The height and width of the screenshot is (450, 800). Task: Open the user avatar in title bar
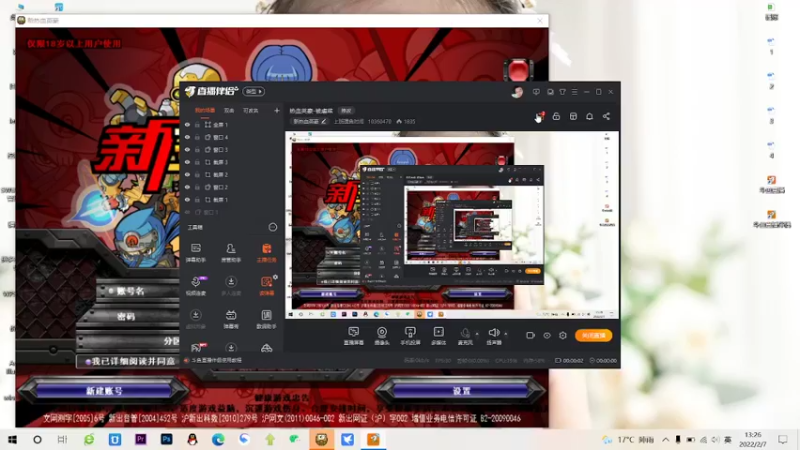tap(517, 92)
